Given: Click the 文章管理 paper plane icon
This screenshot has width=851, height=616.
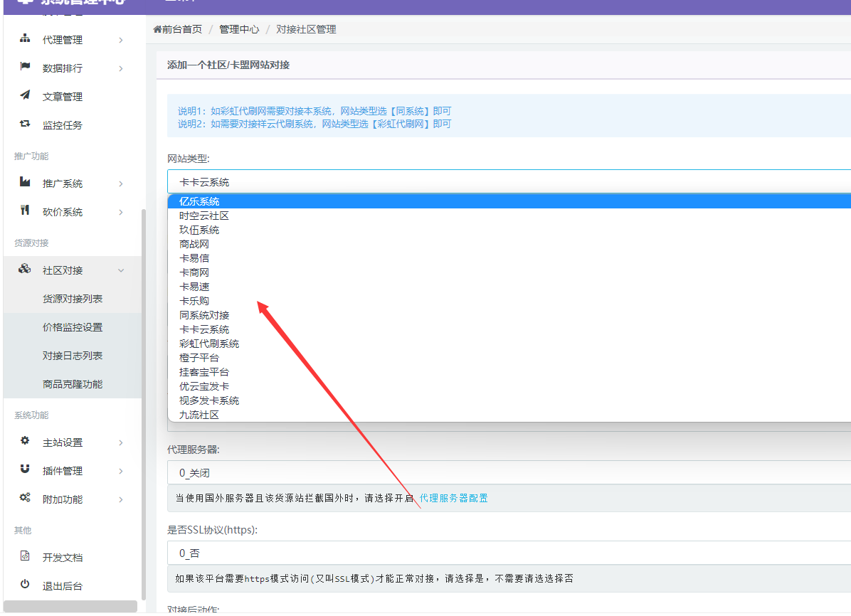Looking at the screenshot, I should (25, 95).
